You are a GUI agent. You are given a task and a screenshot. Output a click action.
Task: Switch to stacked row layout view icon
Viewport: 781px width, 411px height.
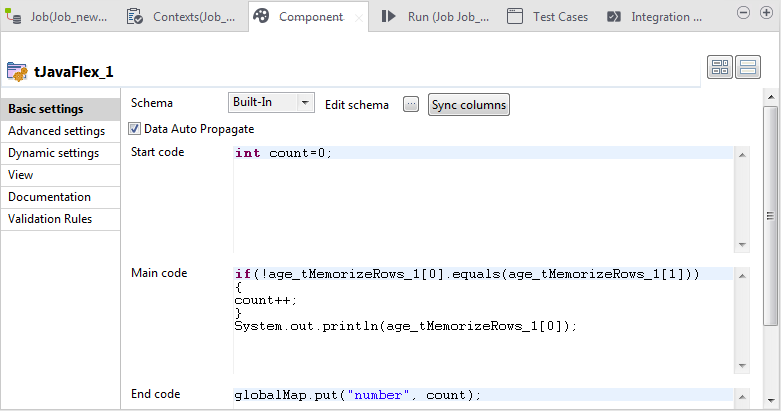click(x=747, y=67)
